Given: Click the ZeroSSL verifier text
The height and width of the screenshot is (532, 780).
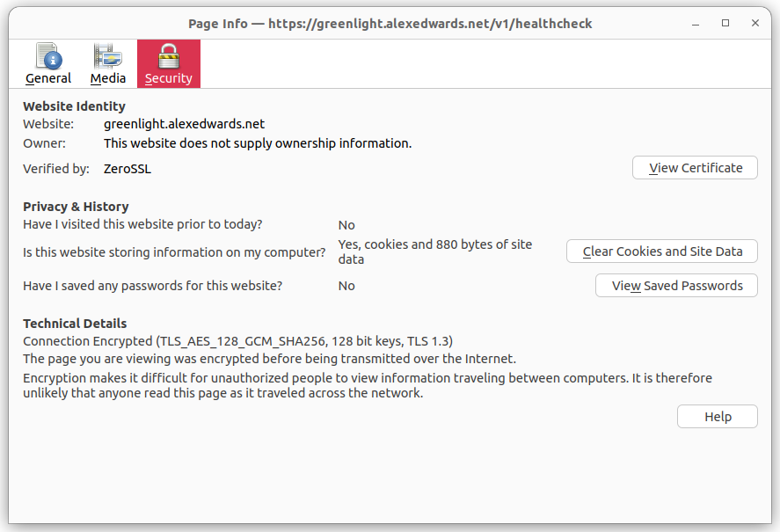Looking at the screenshot, I should click(x=128, y=169).
